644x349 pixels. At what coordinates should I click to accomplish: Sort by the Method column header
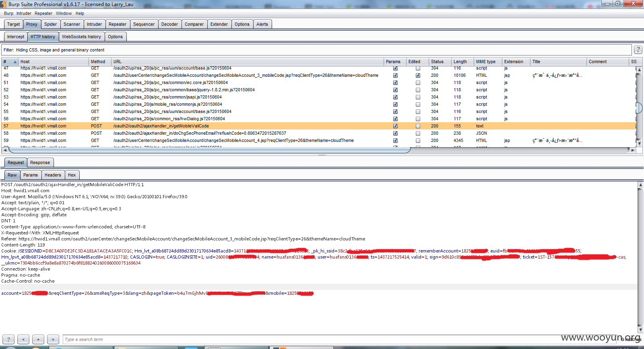(x=100, y=62)
